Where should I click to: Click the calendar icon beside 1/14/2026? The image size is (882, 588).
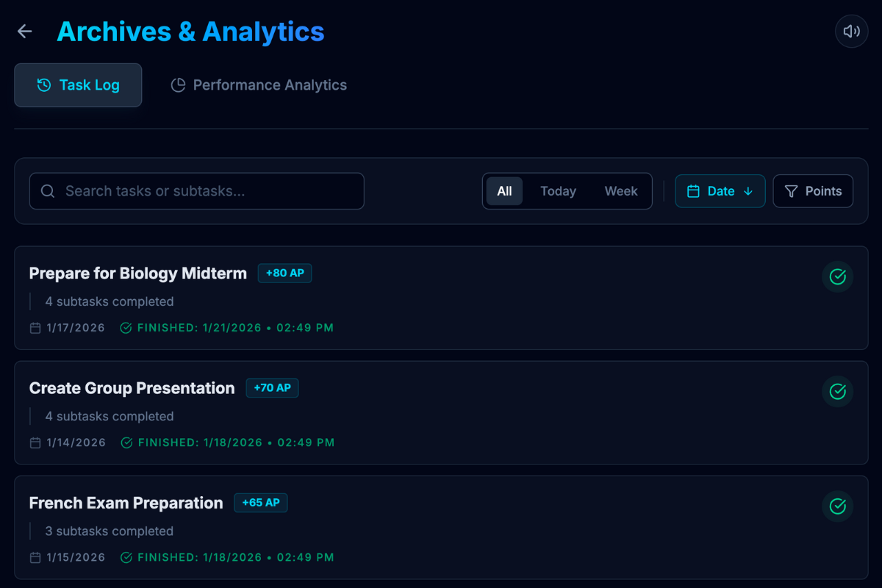click(35, 442)
